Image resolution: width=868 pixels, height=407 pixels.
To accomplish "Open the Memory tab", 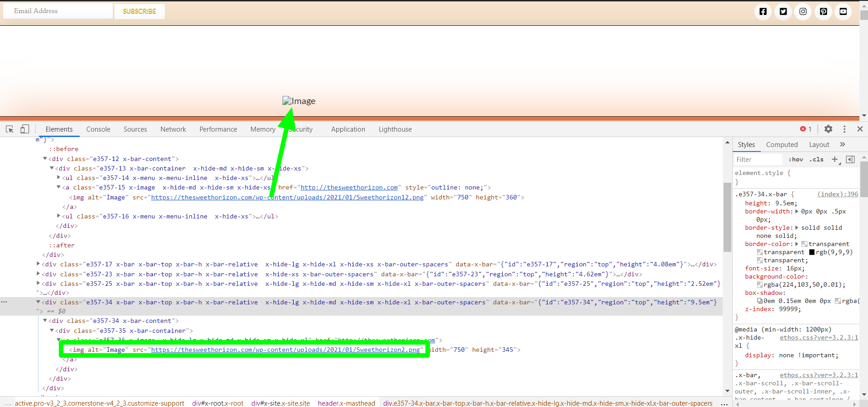I will (263, 129).
